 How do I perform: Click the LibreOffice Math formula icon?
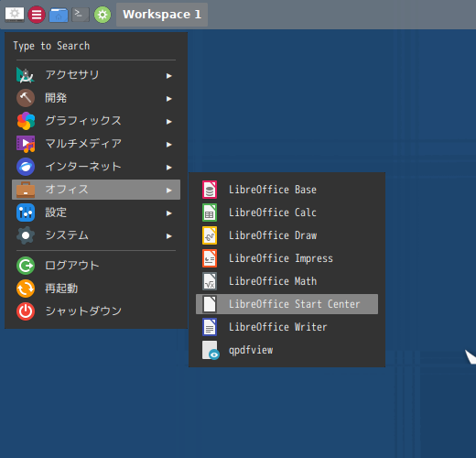coord(210,281)
